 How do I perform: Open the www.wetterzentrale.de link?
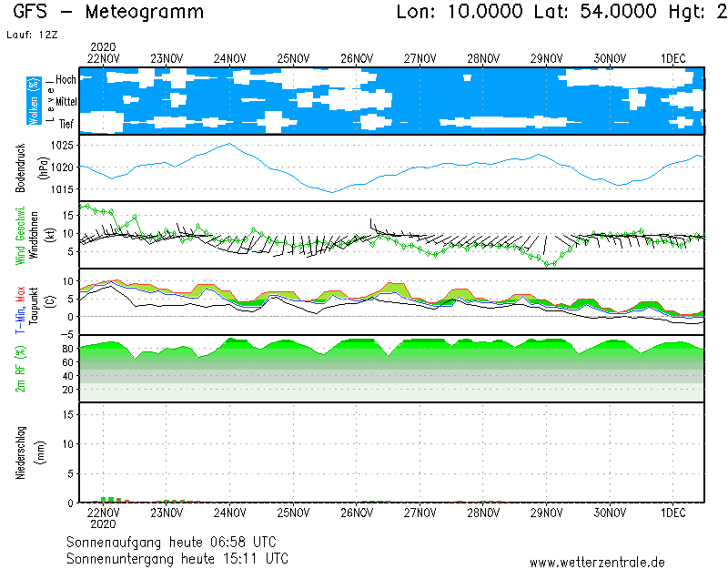pos(597,562)
